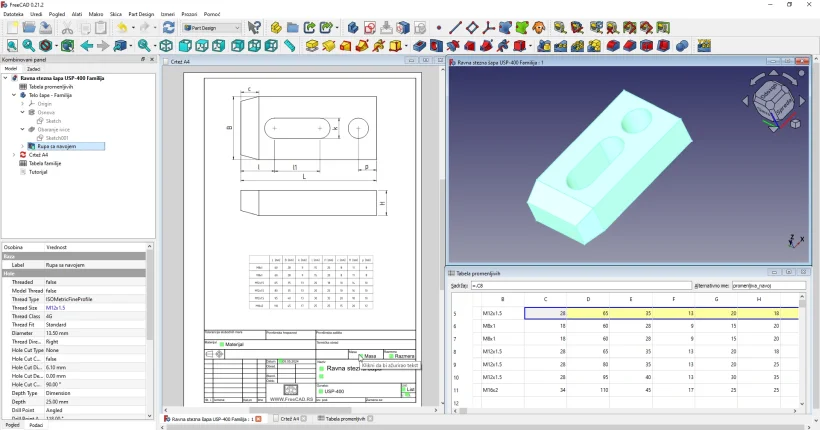Activate the Measure distance ruler icon
The width and height of the screenshot is (820, 430).
pos(289,46)
